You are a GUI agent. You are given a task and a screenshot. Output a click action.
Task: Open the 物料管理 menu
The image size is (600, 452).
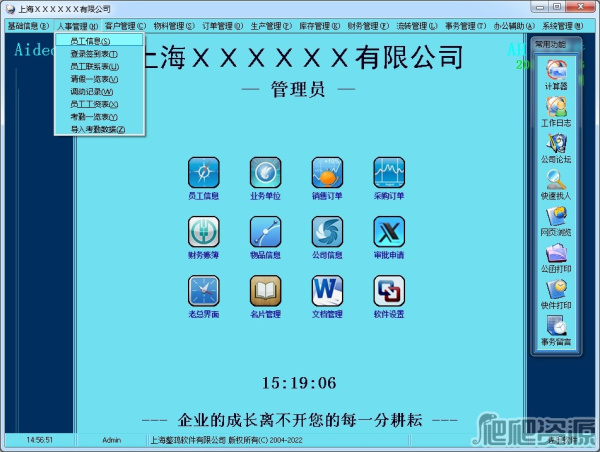coord(174,26)
